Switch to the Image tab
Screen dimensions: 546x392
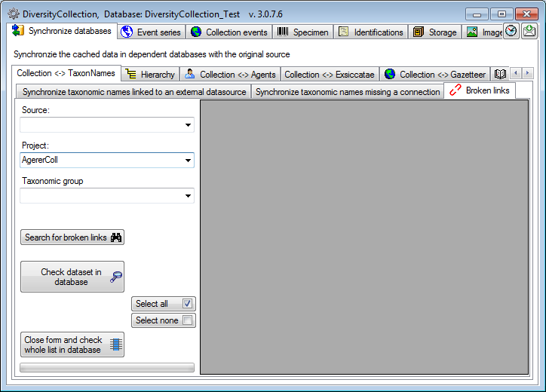[483, 32]
